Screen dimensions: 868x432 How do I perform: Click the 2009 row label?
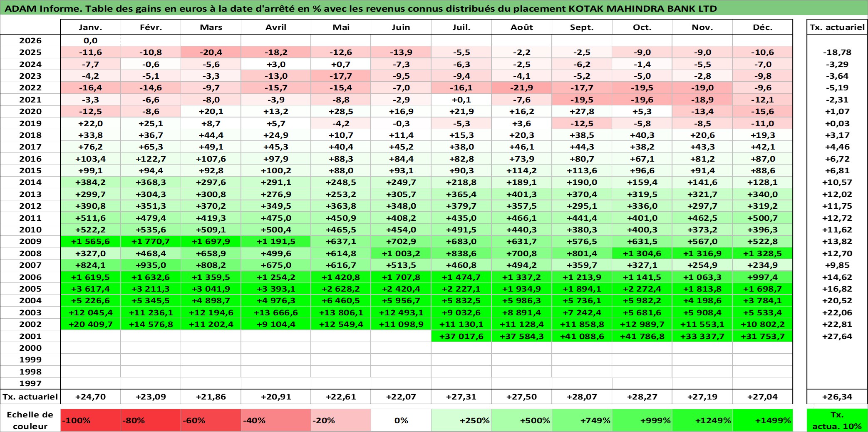[x=30, y=241]
